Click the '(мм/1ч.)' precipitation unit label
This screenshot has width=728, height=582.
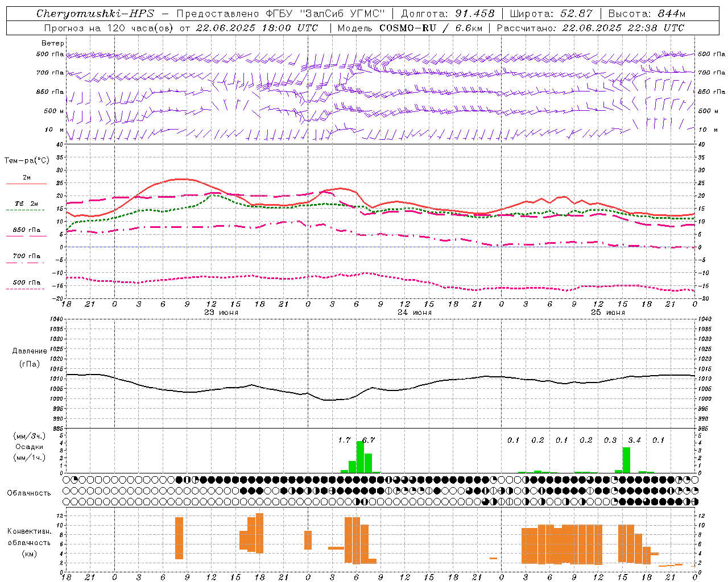click(29, 458)
